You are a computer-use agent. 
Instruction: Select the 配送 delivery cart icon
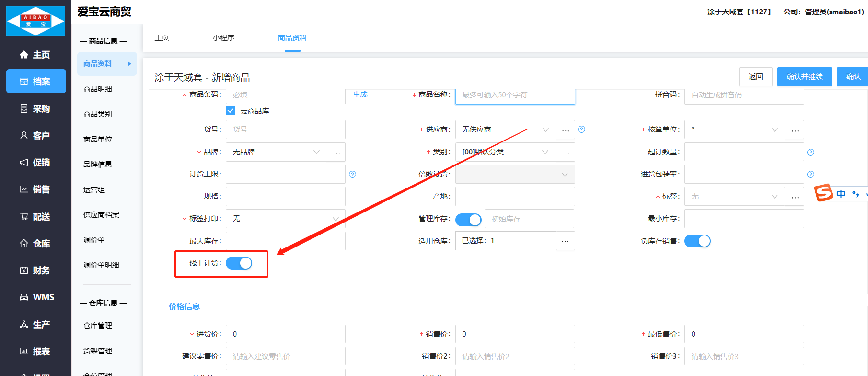[24, 216]
